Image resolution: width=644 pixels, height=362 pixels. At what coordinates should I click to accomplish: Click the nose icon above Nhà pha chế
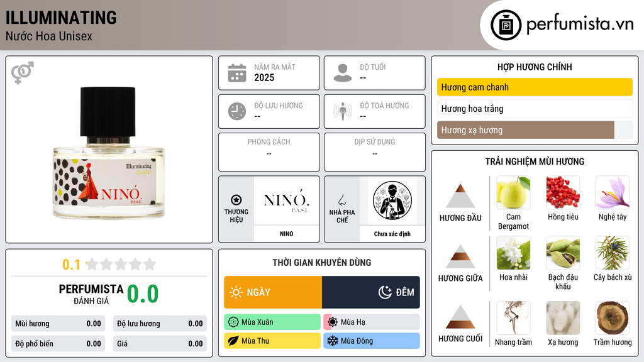pos(341,200)
